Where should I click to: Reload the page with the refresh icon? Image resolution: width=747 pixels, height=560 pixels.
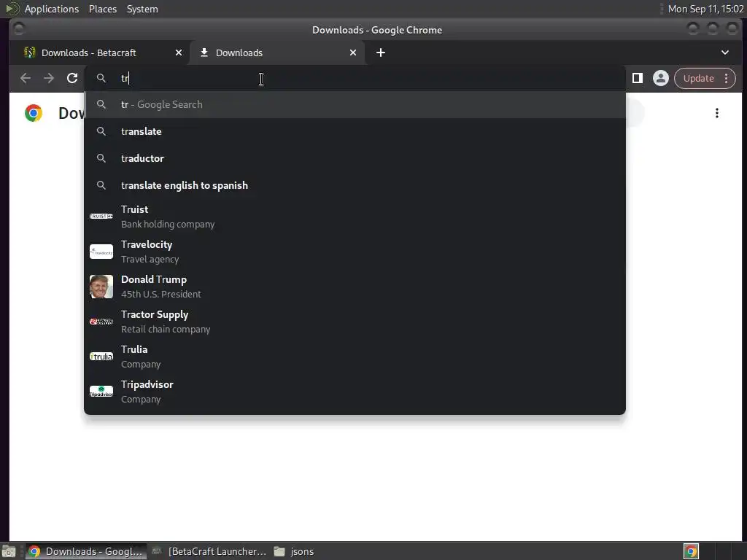tap(72, 78)
